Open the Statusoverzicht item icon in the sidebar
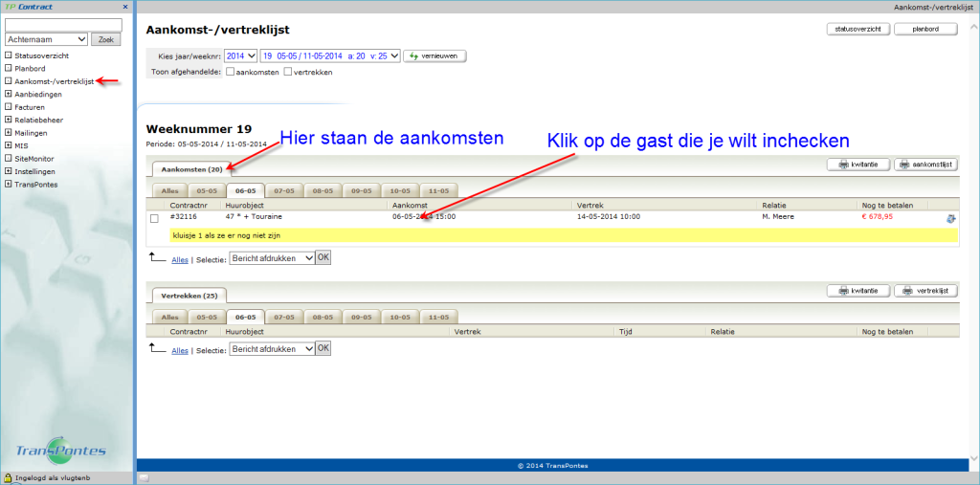 [x=9, y=56]
